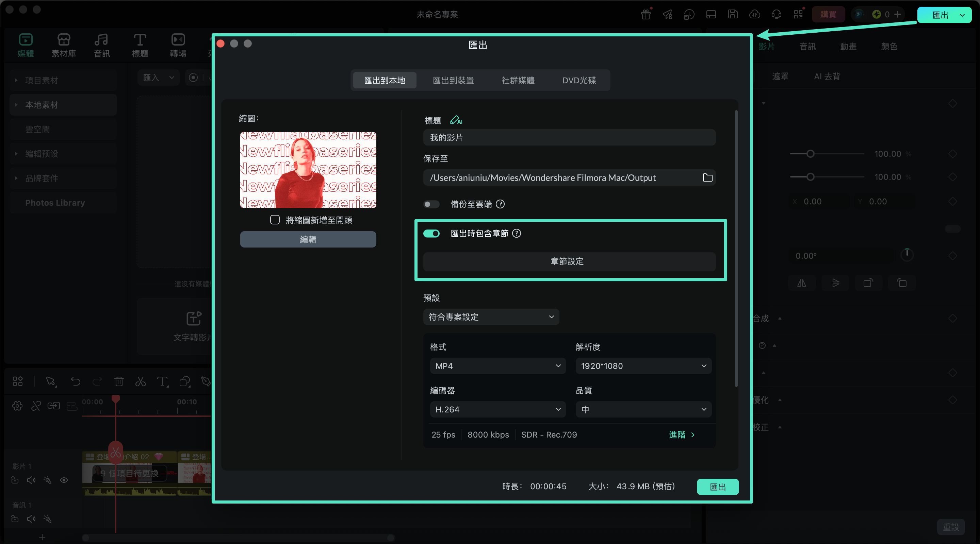
Task: Click the paper plane share icon
Action: point(667,14)
